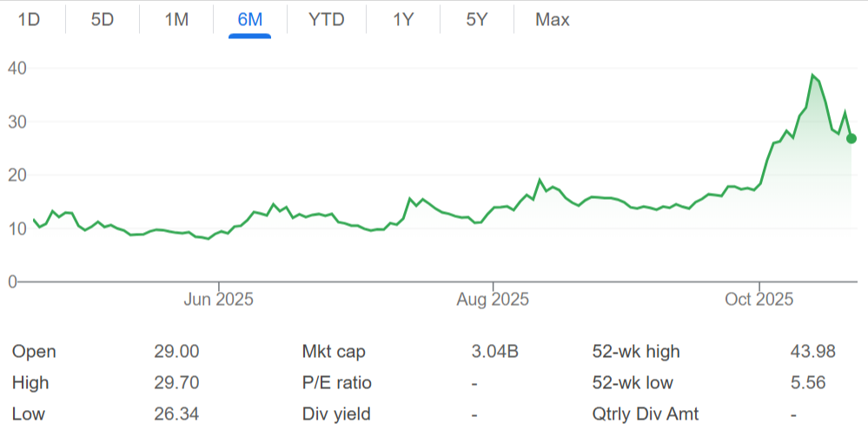Click the Mkt cap label
The width and height of the screenshot is (868, 430).
pos(334,352)
